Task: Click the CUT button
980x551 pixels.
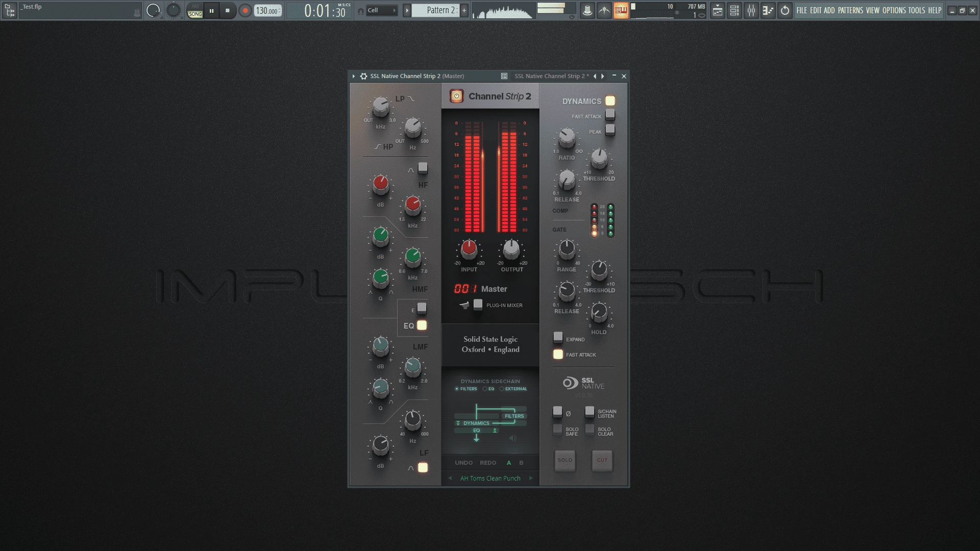Action: point(602,461)
